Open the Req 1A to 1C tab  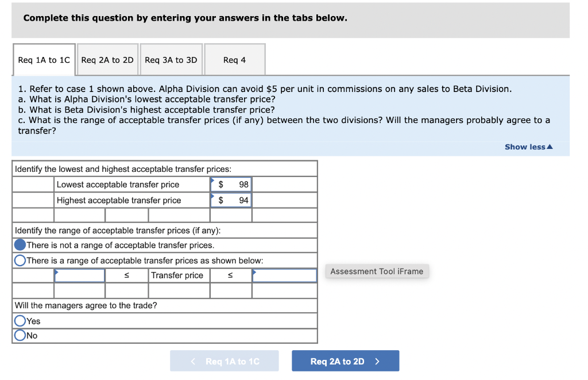44,60
